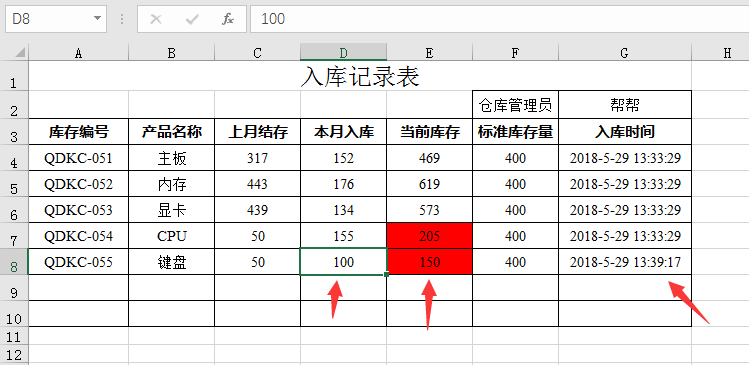The height and width of the screenshot is (365, 749).
Task: Click the product cell CPU
Action: [171, 236]
